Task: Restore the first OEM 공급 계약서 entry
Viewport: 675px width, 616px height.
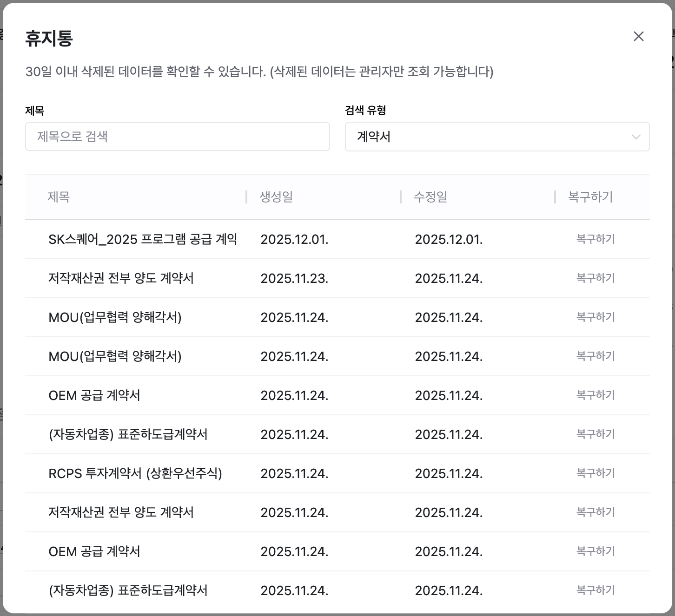Action: [x=595, y=395]
